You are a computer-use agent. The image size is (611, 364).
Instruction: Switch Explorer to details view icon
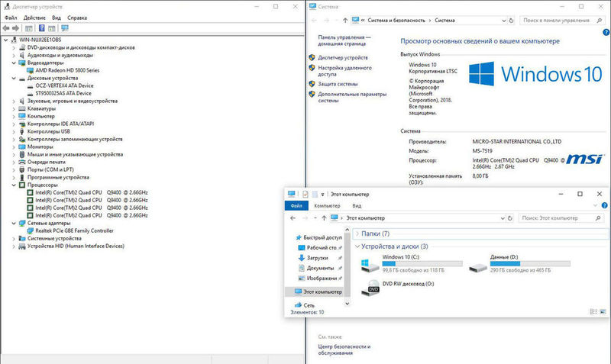pyautogui.click(x=593, y=311)
